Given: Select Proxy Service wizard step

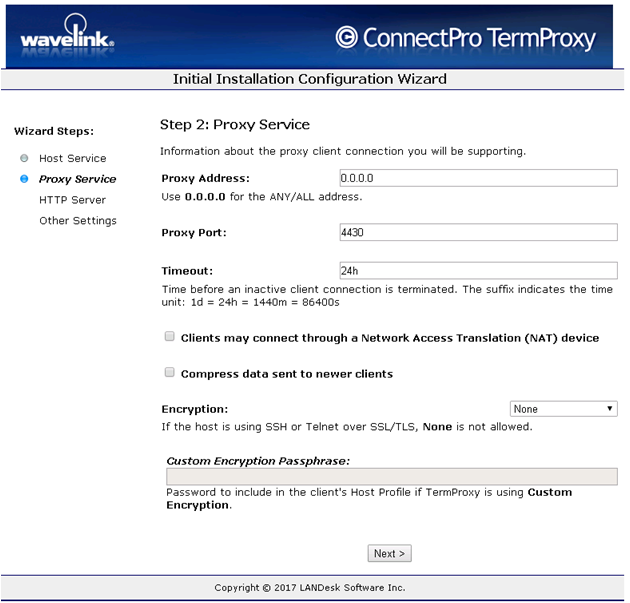Looking at the screenshot, I should [78, 179].
